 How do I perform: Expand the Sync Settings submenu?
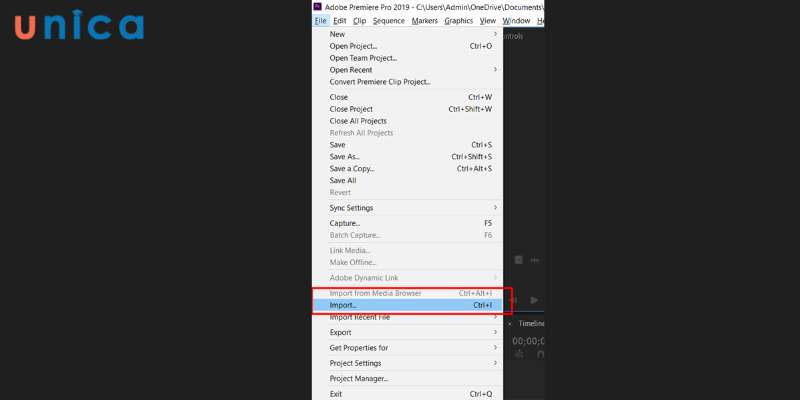[407, 208]
